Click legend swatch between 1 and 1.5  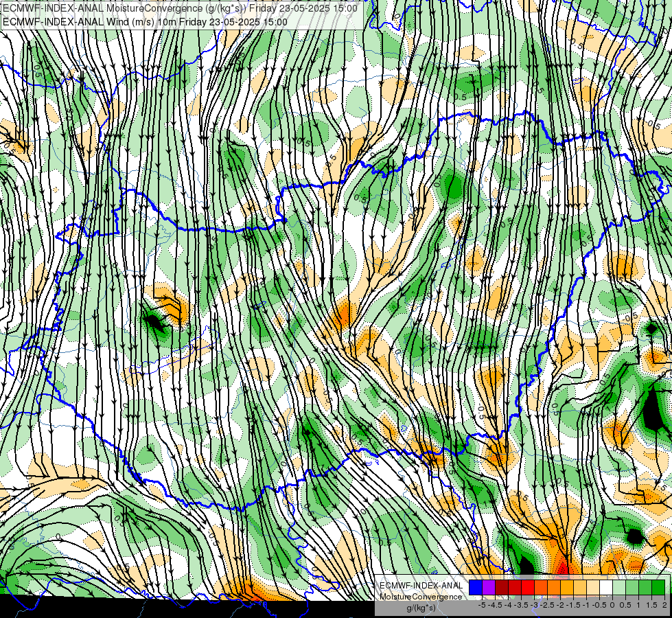645,588
